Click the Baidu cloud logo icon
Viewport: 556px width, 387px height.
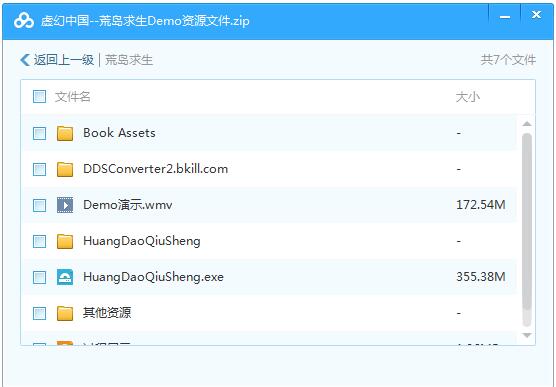click(24, 21)
